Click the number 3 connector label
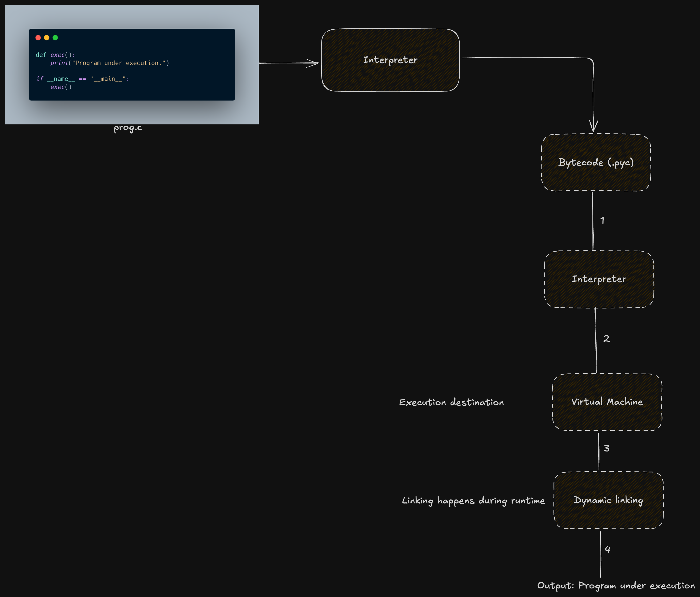This screenshot has height=597, width=700. coord(607,448)
